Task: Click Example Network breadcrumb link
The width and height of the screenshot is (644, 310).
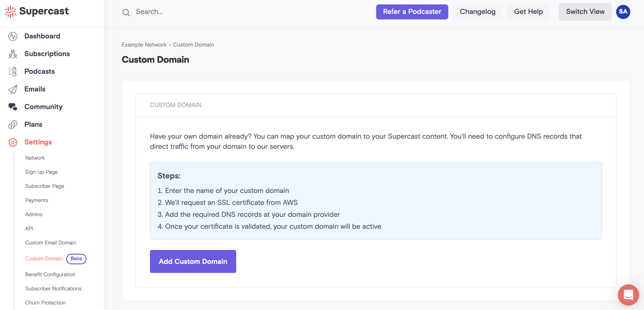Action: point(144,45)
